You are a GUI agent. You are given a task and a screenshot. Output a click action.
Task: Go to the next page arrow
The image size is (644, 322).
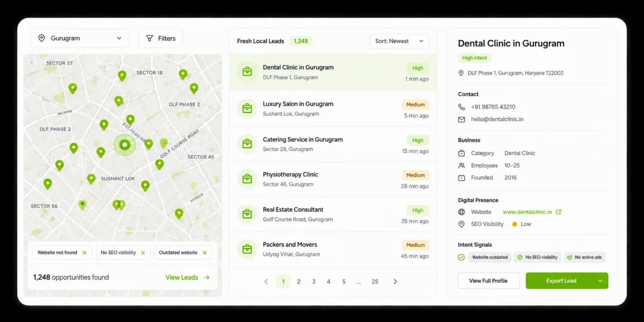point(395,282)
